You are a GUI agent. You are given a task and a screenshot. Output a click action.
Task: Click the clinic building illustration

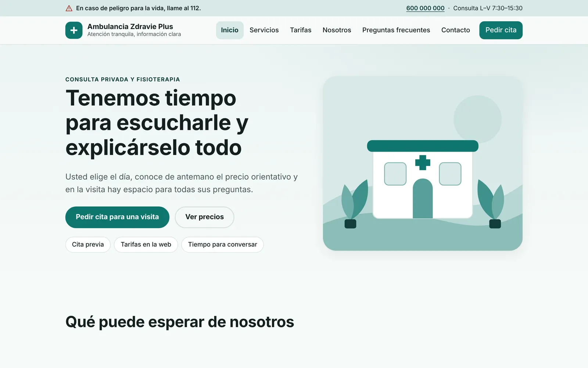423,163
